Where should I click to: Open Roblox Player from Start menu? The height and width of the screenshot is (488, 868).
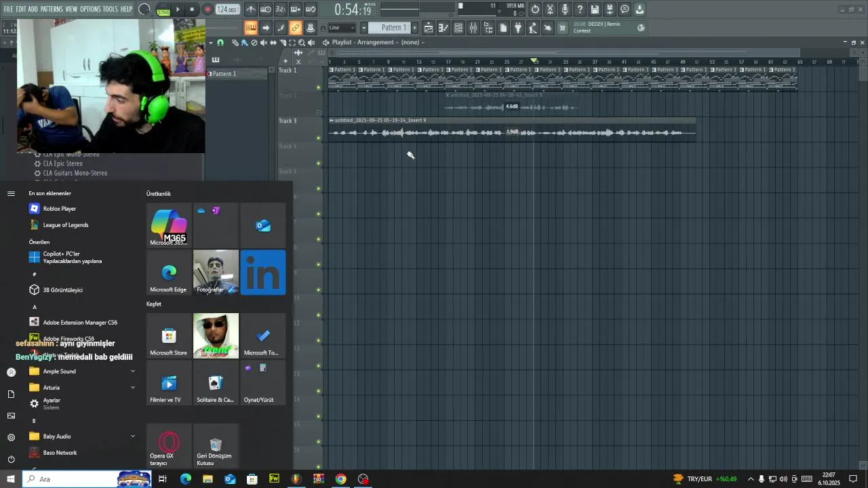tap(81, 209)
